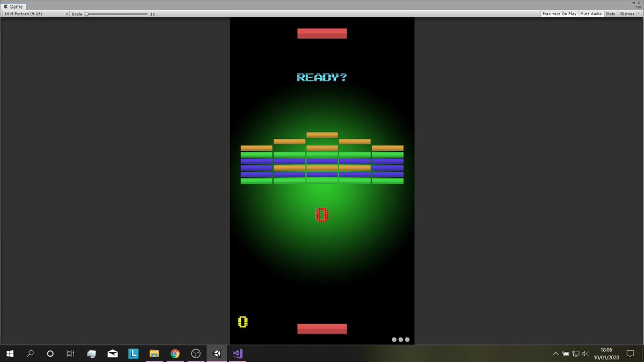Maximize the Game panel window
The image size is (644, 362).
(634, 3)
